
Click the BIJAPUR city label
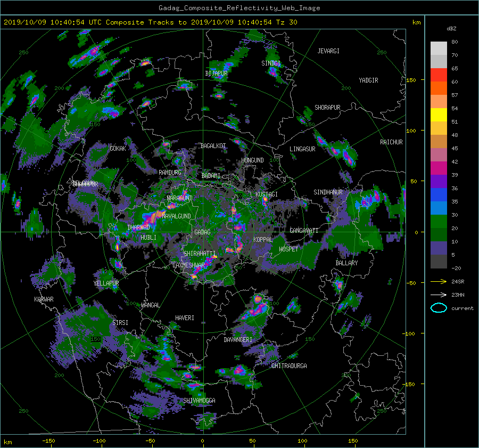pos(216,74)
